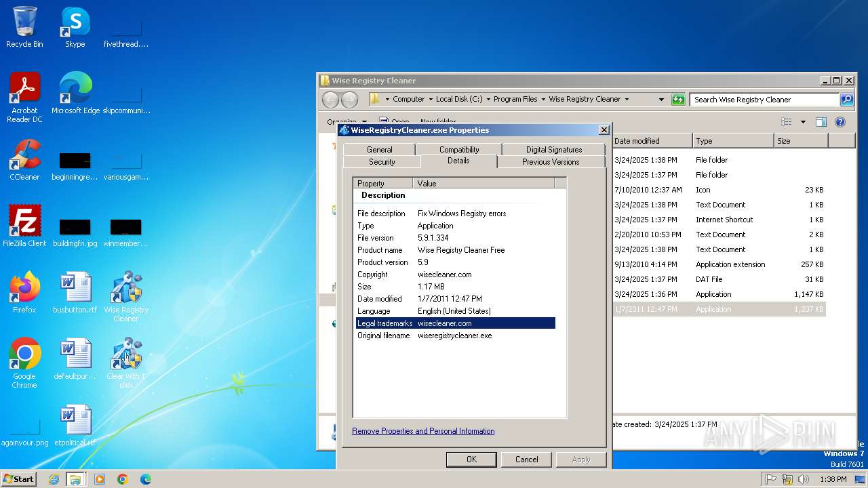The image size is (868, 488).
Task: Sort by Size column header
Action: [801, 141]
